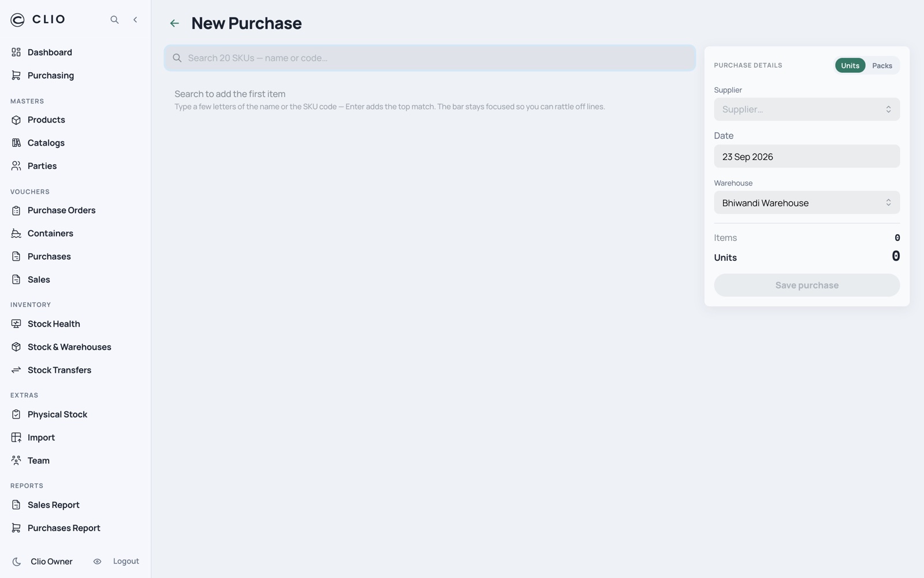This screenshot has height=578, width=924.
Task: Open the Bhiwandi Warehouse dropdown
Action: (807, 203)
